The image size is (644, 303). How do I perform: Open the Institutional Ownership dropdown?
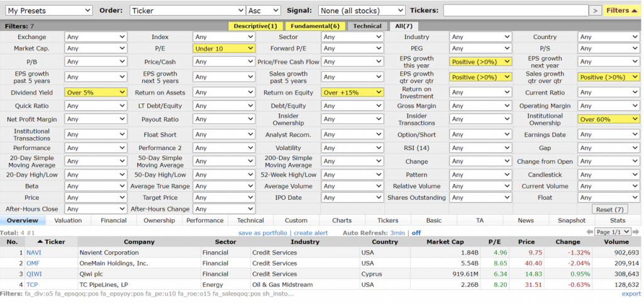[x=608, y=119]
